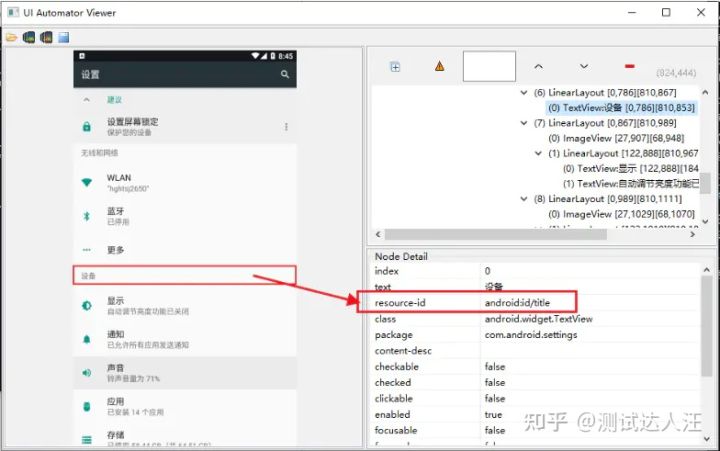Go to next search result down arrow
Image resolution: width=720 pixels, height=451 pixels.
pos(584,67)
